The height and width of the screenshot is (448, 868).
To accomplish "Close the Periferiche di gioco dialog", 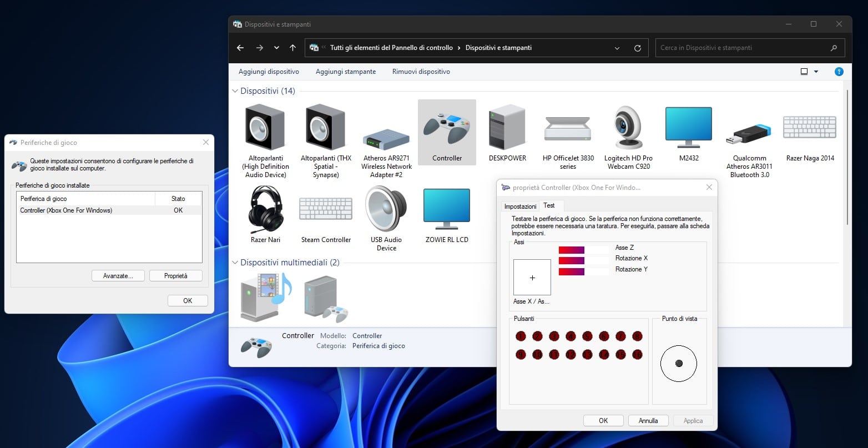I will click(x=206, y=143).
